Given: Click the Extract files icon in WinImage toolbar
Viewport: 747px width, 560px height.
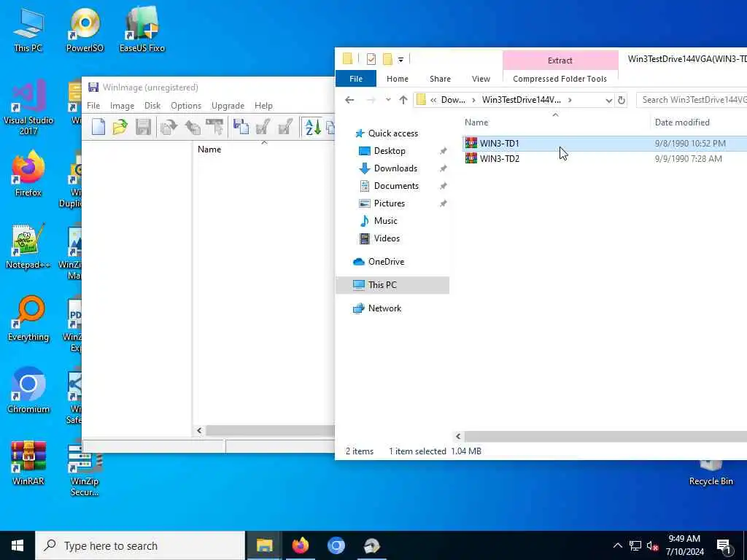Looking at the screenshot, I should coord(214,127).
